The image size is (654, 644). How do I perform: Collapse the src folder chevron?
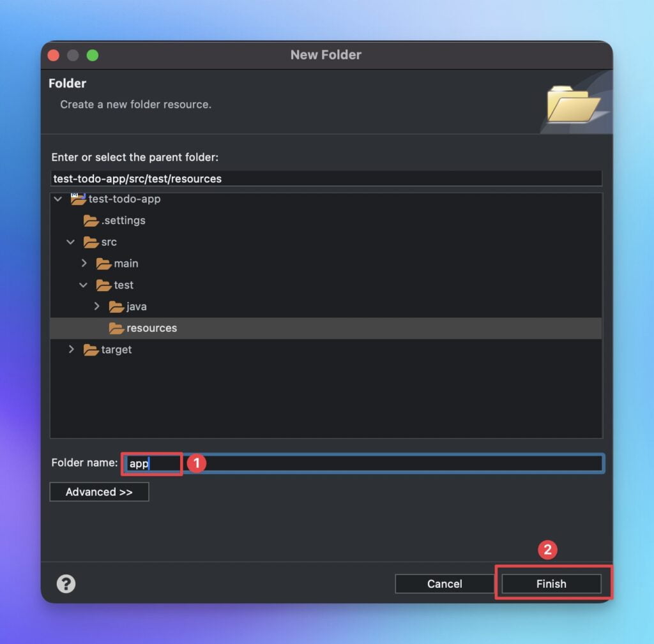coord(70,242)
